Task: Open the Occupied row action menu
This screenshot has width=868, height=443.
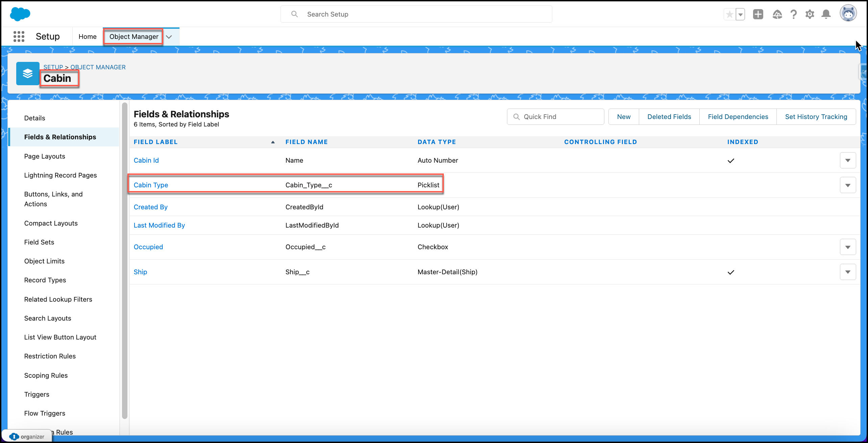Action: tap(848, 247)
